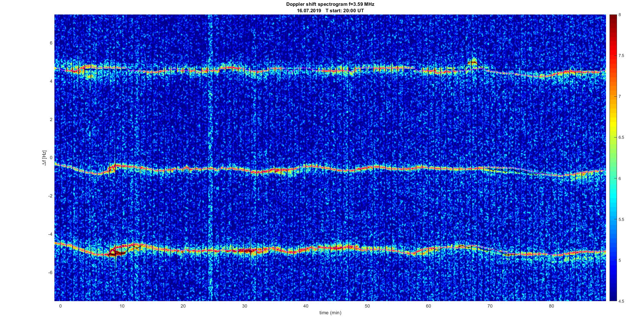Click the y-axis tick label '4'

[x=51, y=81]
